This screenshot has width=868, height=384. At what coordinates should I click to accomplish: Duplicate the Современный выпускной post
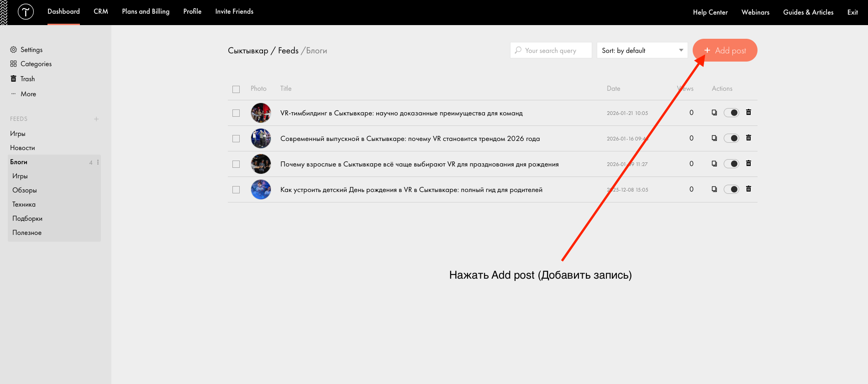(714, 138)
